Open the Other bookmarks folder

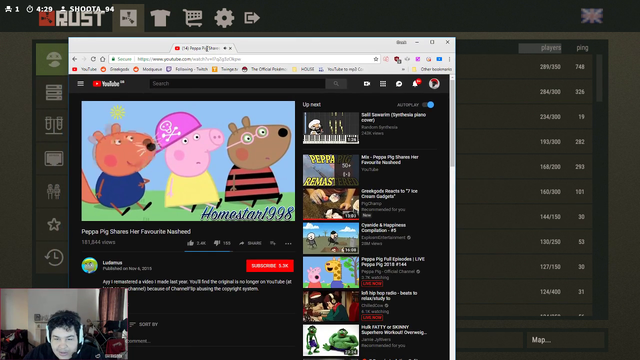tap(432, 69)
